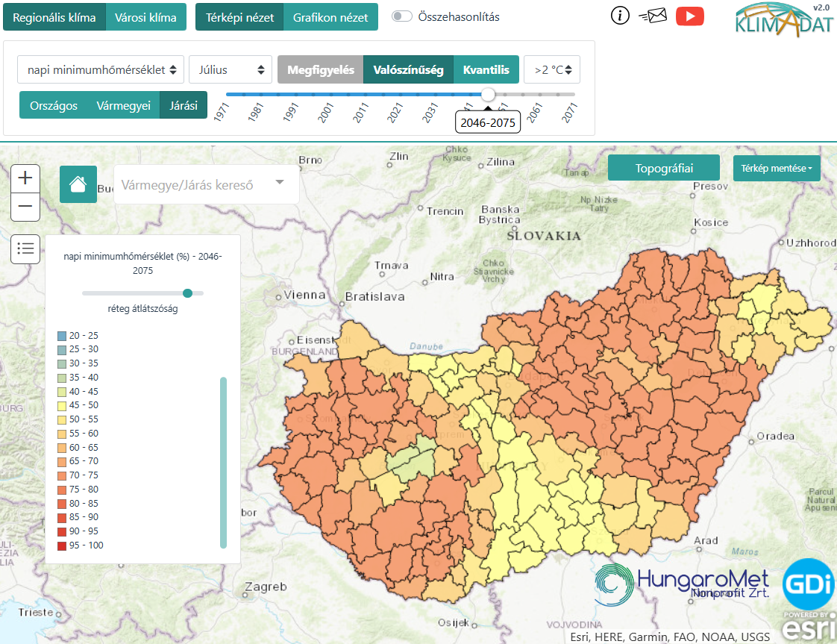Select Kvantilis mode
Image resolution: width=837 pixels, height=644 pixels.
pos(486,69)
